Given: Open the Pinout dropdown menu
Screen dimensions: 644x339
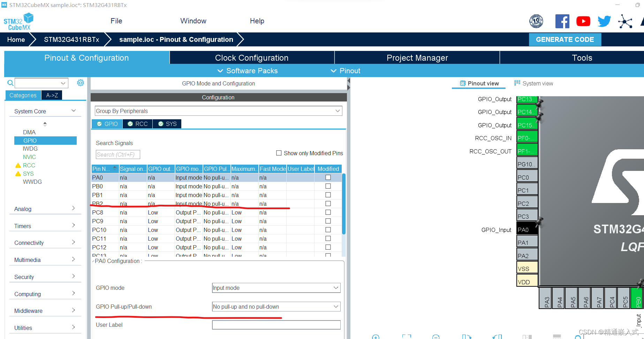Looking at the screenshot, I should tap(346, 71).
